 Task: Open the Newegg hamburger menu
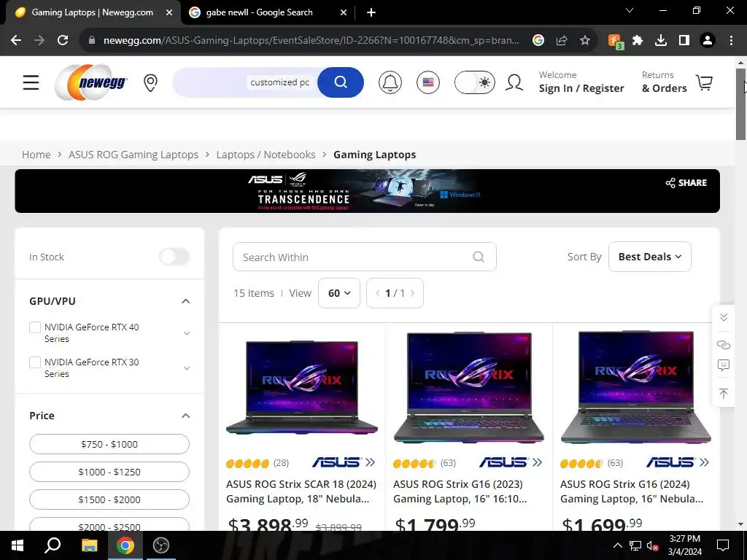pyautogui.click(x=31, y=82)
